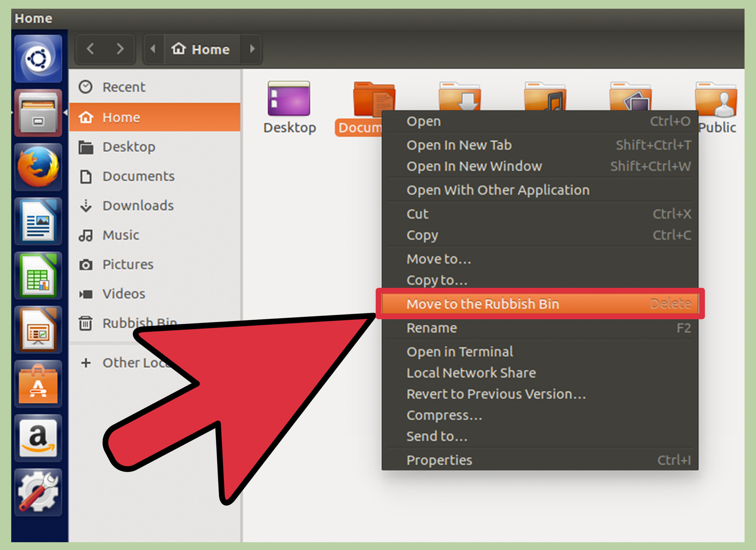The width and height of the screenshot is (756, 550).
Task: Go forward with the right arrow button
Action: coord(120,49)
